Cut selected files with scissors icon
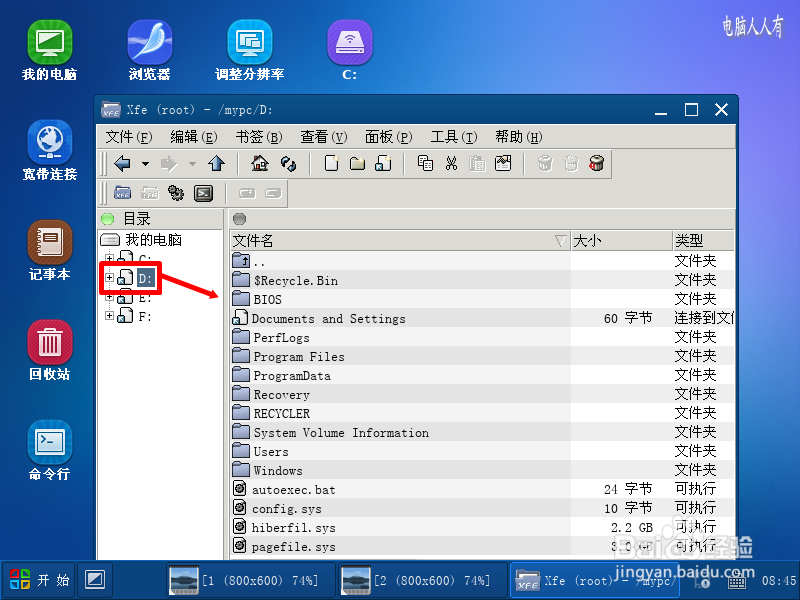Image resolution: width=800 pixels, height=600 pixels. coord(451,163)
